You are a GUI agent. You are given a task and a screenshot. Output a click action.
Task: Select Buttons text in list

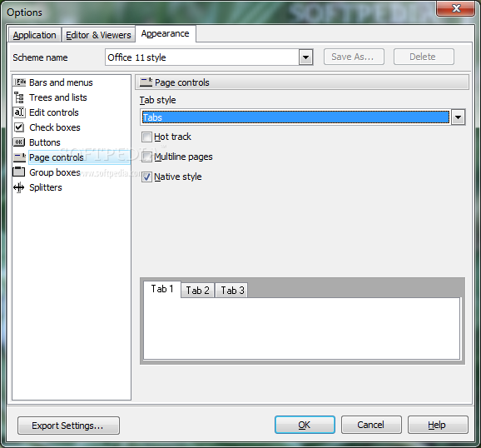[45, 142]
